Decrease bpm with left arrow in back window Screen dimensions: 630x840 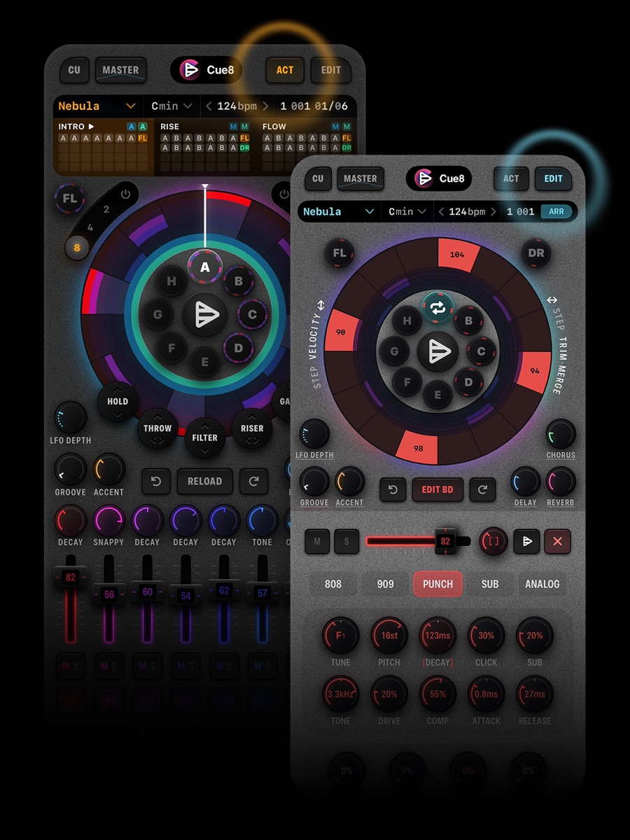(208, 106)
